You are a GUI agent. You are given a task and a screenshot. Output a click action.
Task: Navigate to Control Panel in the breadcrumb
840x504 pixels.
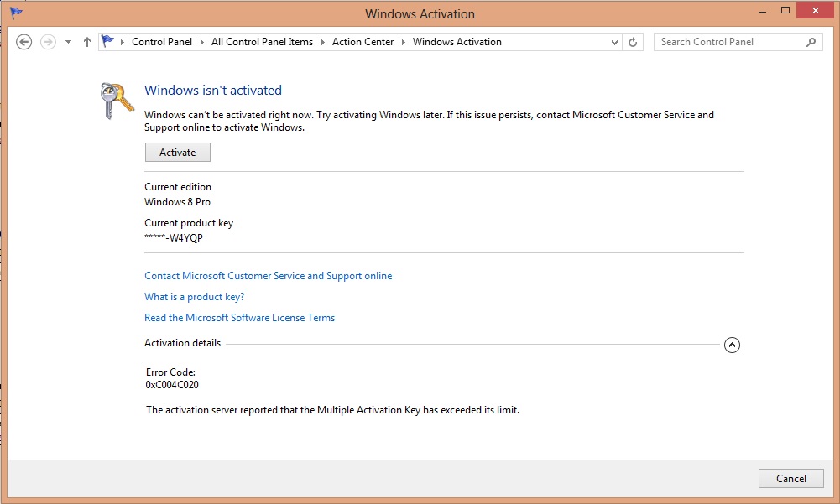tap(162, 42)
